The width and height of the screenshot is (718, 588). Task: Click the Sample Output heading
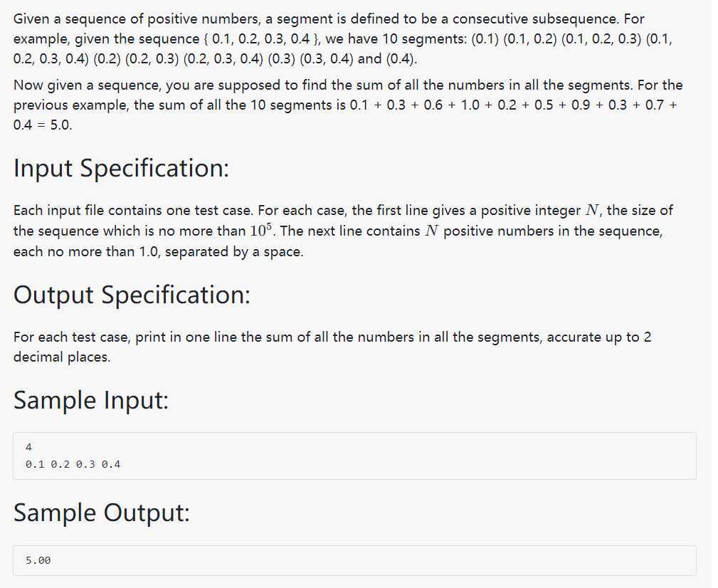point(101,513)
